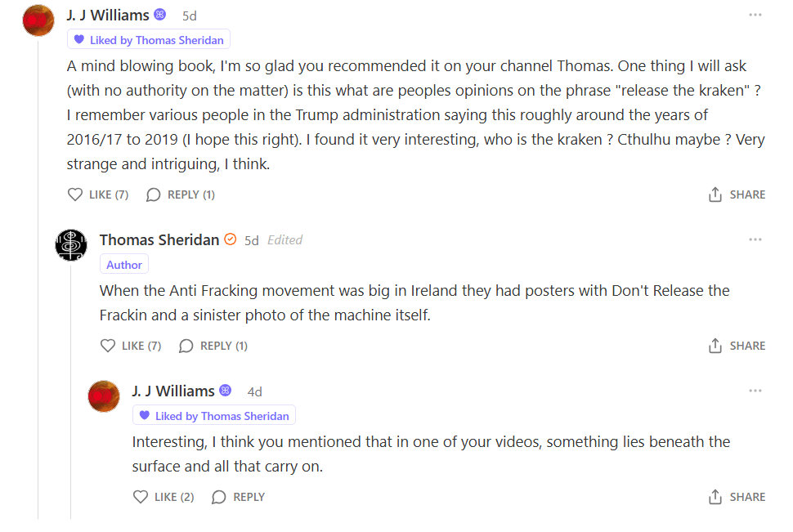The image size is (793, 532).
Task: Click reply bubble icon on top comment
Action: coord(153,194)
